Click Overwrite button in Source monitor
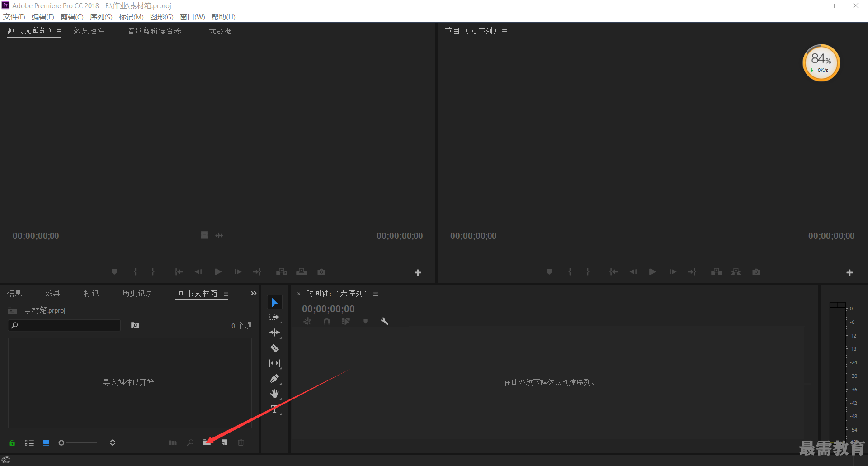Image resolution: width=868 pixels, height=466 pixels. [302, 272]
